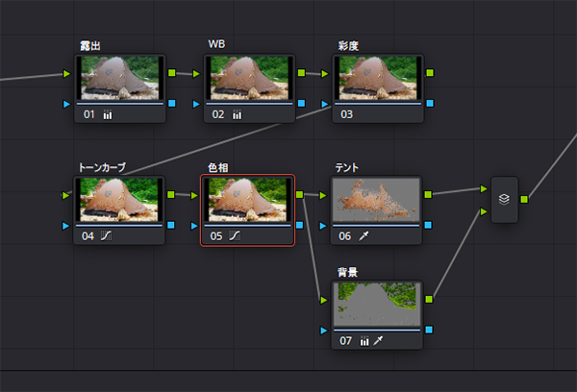The image size is (577, 392).
Task: Click the 露出 node label
Action: [90, 46]
